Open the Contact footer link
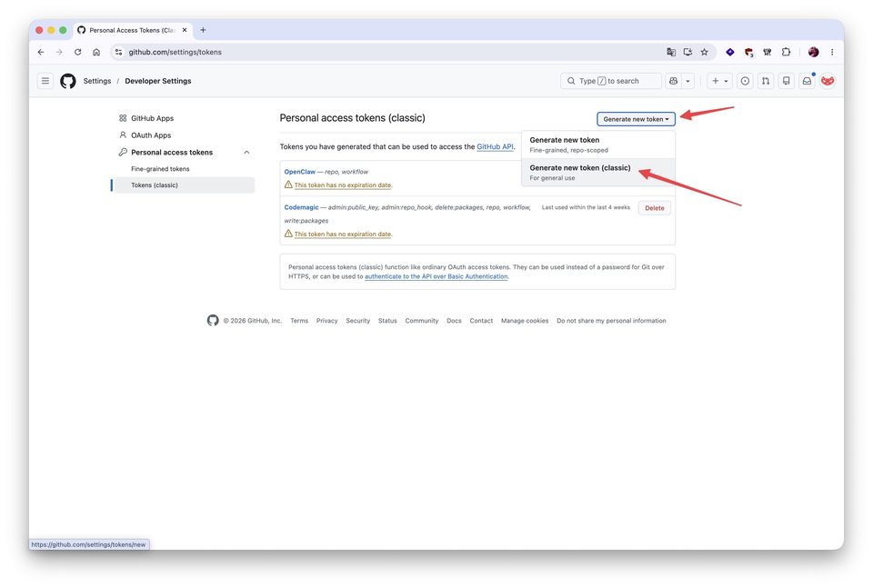873x588 pixels. 481,321
